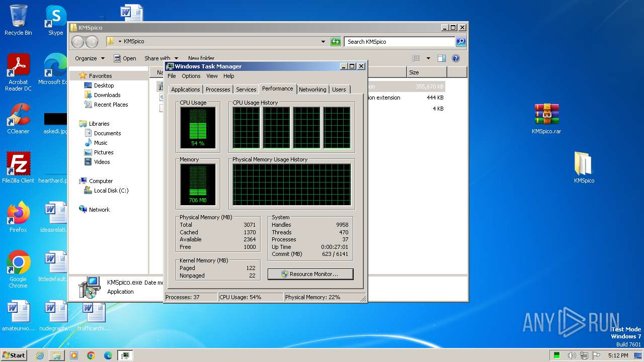
Task: Click the taskbar clock showing 5:12 PM
Action: tap(618, 355)
